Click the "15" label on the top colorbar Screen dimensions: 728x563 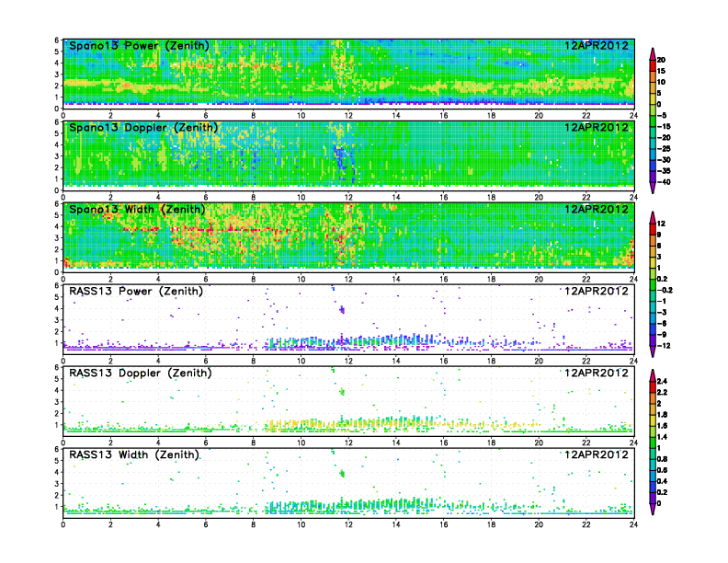click(x=661, y=71)
